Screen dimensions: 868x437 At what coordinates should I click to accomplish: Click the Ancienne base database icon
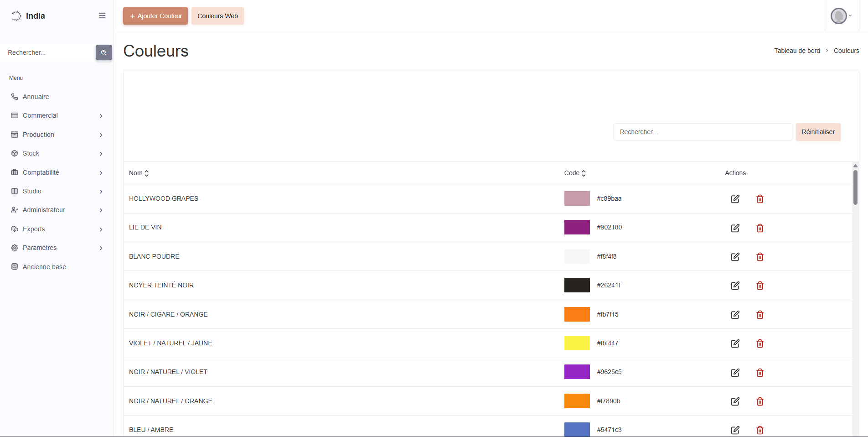15,267
